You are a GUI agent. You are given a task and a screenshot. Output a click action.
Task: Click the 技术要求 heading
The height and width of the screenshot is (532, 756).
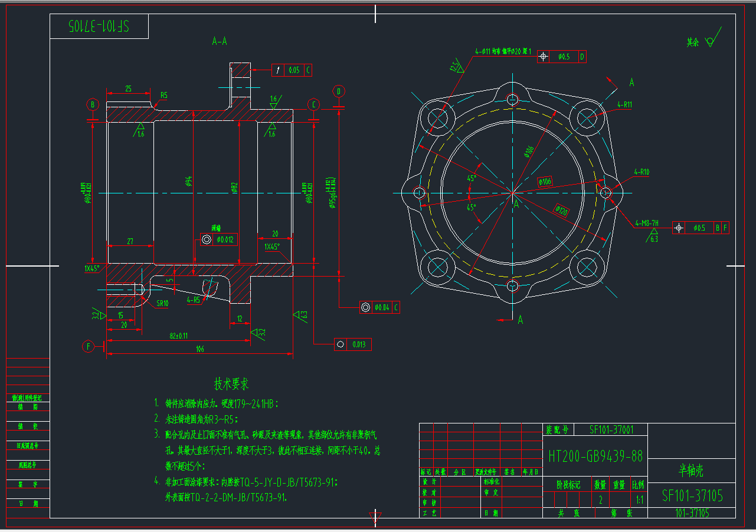(x=231, y=385)
